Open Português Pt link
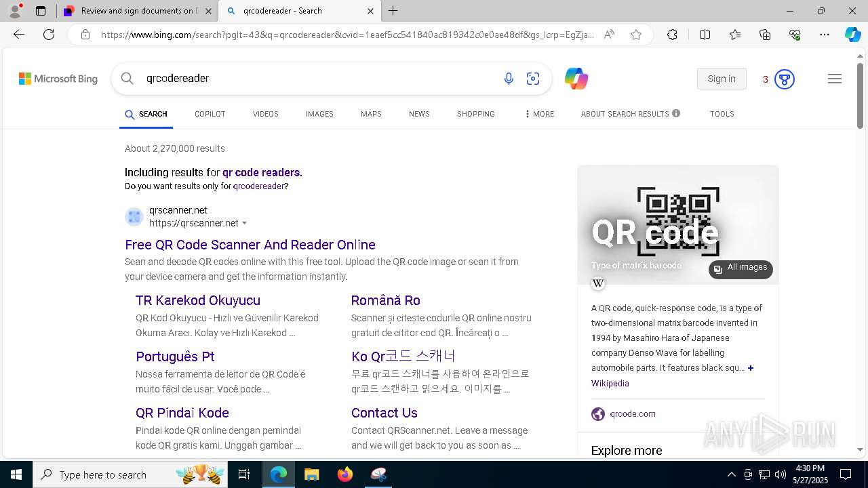The width and height of the screenshot is (868, 488). [x=175, y=357]
